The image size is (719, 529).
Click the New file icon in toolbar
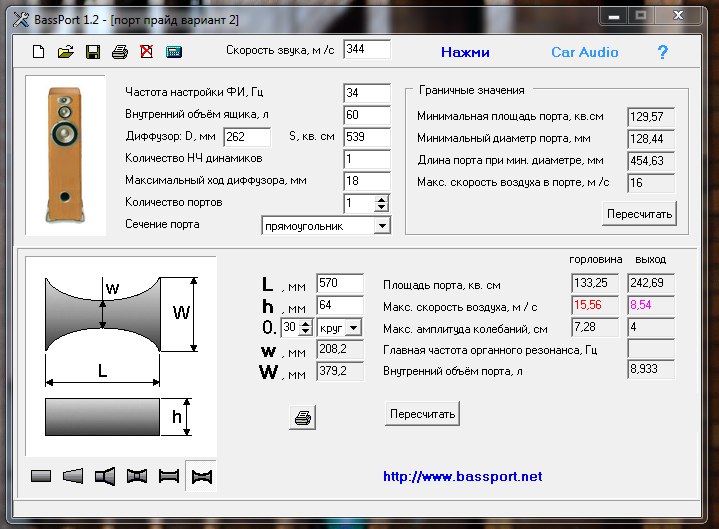(39, 52)
